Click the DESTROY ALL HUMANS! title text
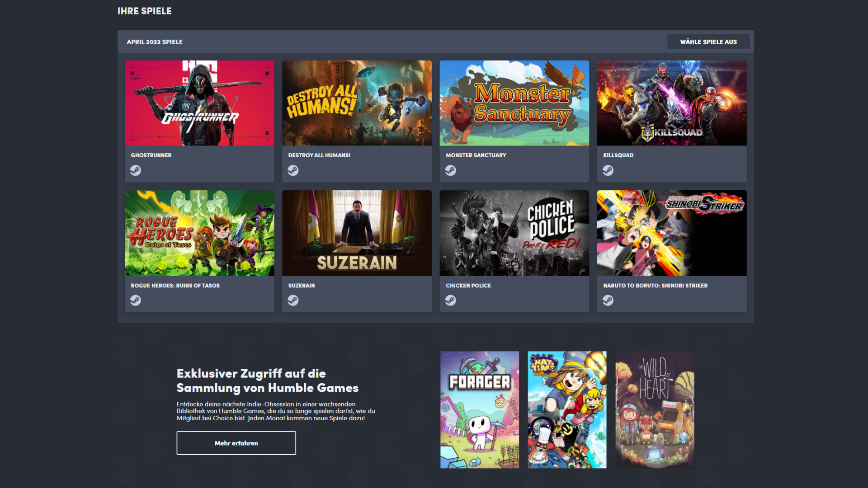868x488 pixels. (x=319, y=155)
